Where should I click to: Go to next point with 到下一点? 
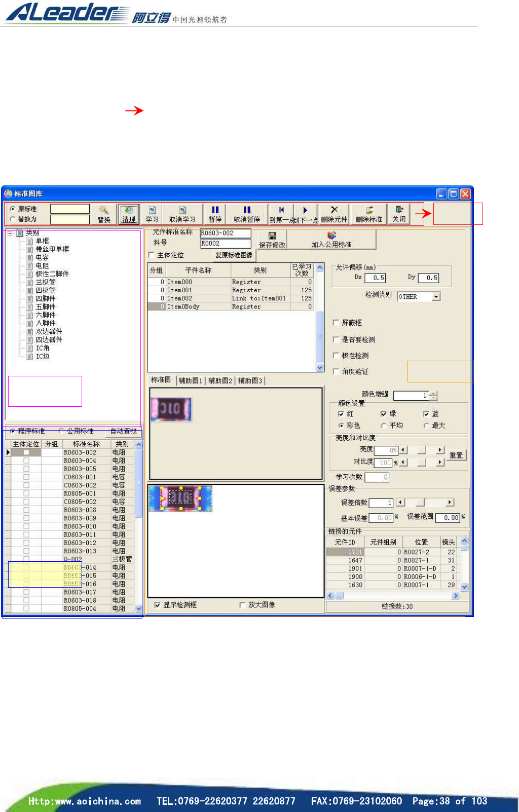pyautogui.click(x=305, y=214)
